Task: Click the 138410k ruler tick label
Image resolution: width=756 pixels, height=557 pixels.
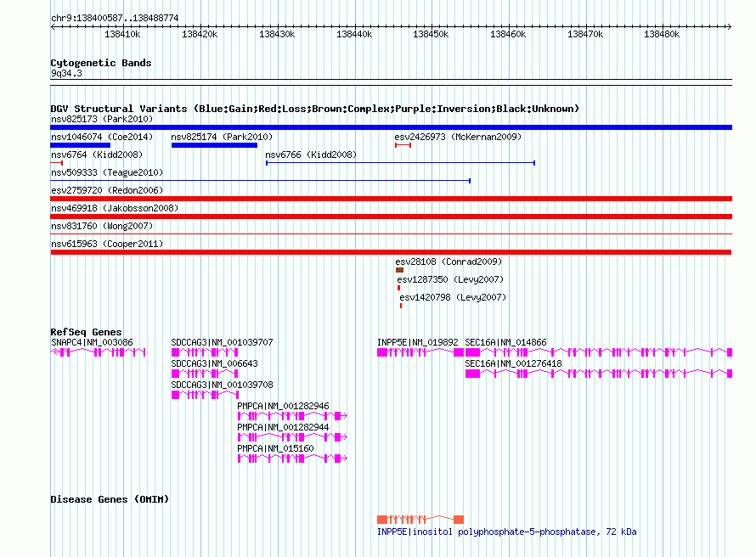Action: click(122, 34)
